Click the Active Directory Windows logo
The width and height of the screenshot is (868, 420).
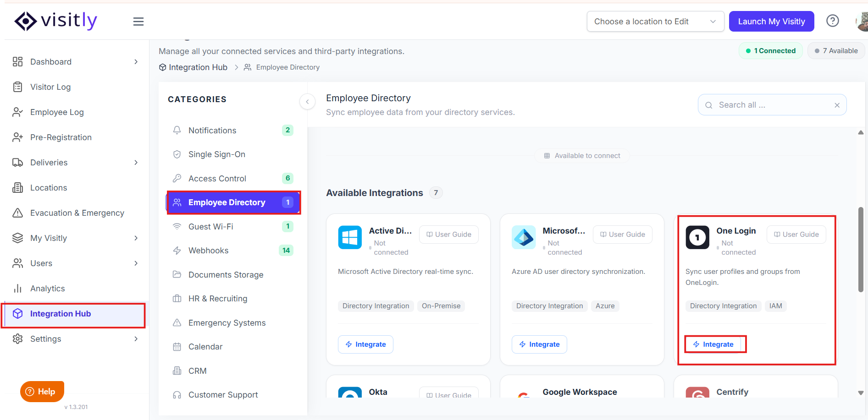click(350, 237)
